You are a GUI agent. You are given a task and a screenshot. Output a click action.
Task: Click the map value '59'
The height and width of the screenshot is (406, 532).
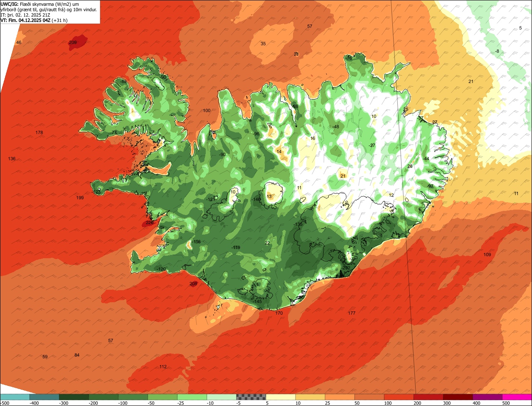45,357
